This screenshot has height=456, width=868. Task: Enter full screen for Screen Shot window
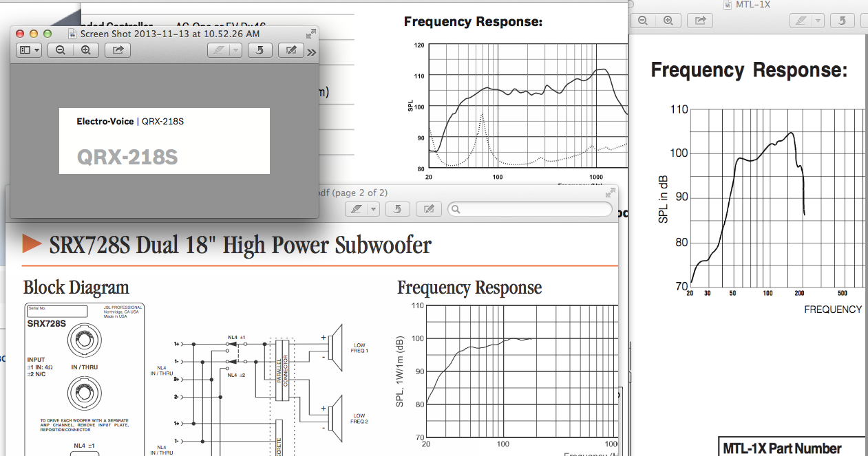coord(311,32)
